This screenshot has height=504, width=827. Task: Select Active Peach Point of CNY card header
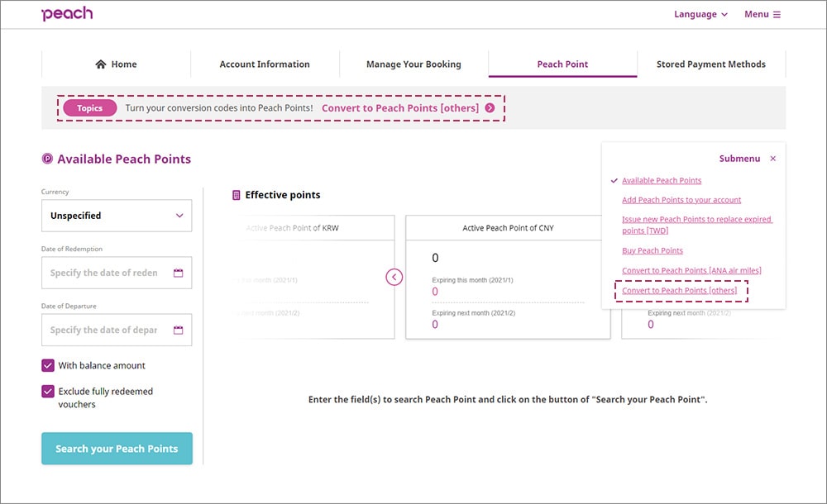click(508, 228)
